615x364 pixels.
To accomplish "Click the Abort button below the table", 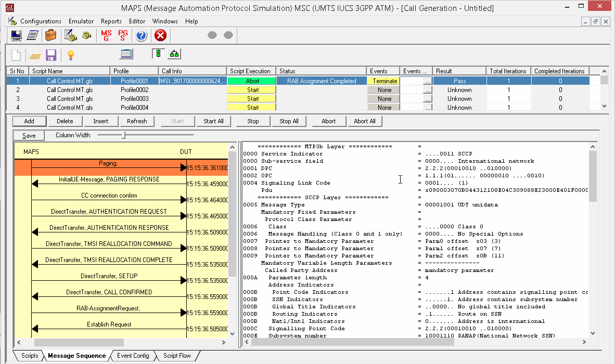I will 329,121.
